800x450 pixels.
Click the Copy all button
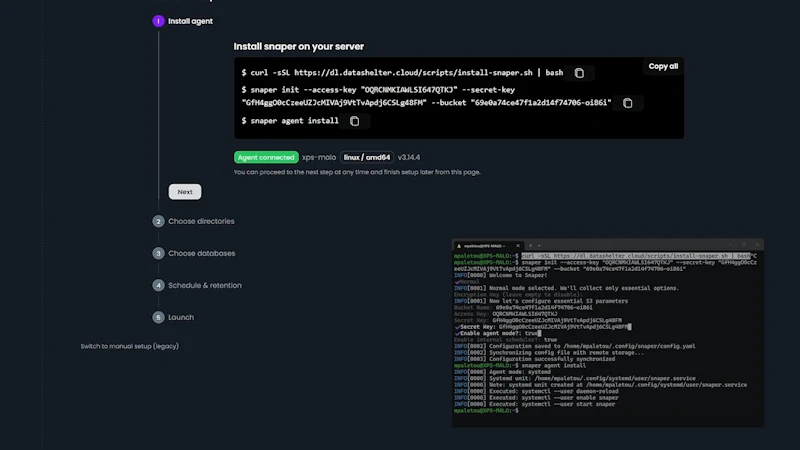point(663,66)
